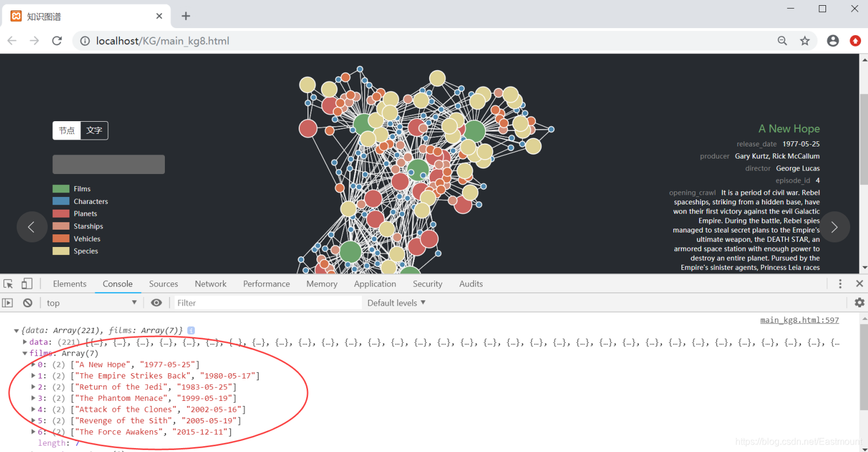
Task: Switch to the Network tab
Action: click(211, 284)
